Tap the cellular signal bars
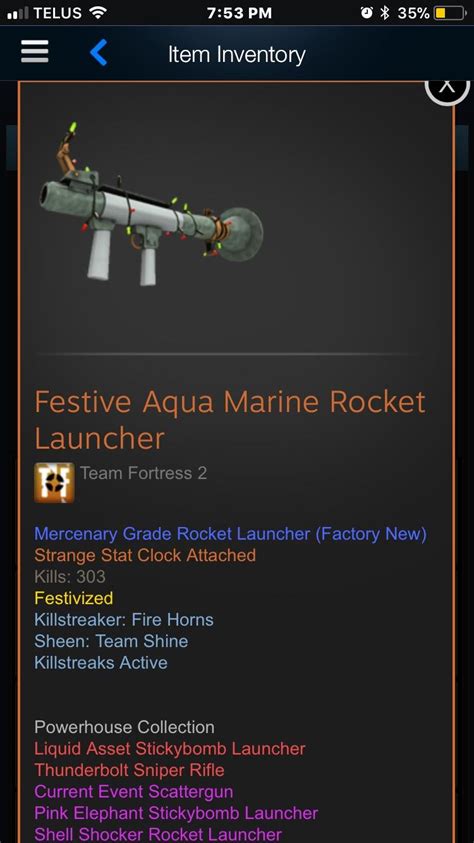The height and width of the screenshot is (843, 474). pos(18,13)
